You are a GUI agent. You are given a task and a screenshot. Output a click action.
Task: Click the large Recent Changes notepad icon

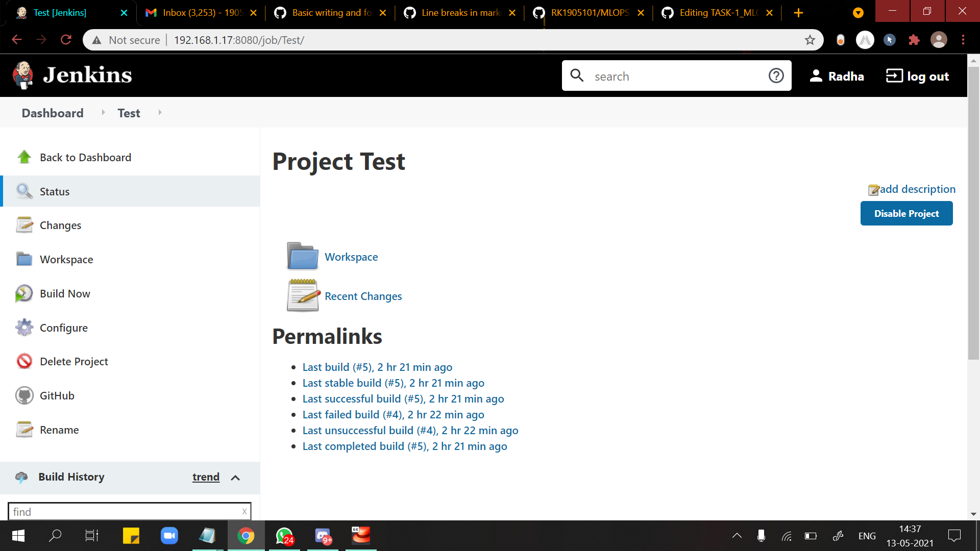point(303,295)
